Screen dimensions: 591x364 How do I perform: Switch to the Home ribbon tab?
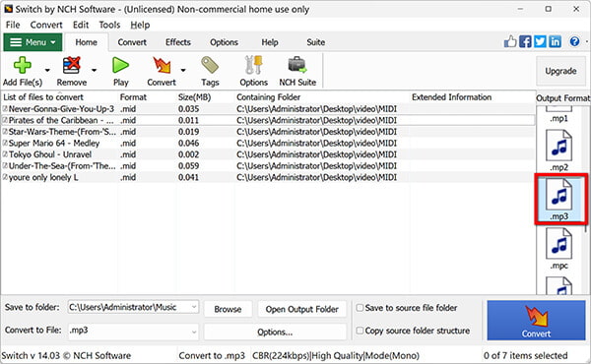click(x=87, y=42)
